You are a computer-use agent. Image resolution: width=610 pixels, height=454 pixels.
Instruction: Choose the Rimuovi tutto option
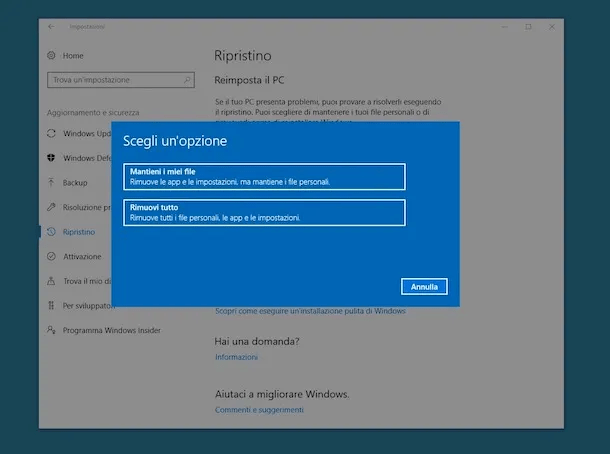pos(264,212)
